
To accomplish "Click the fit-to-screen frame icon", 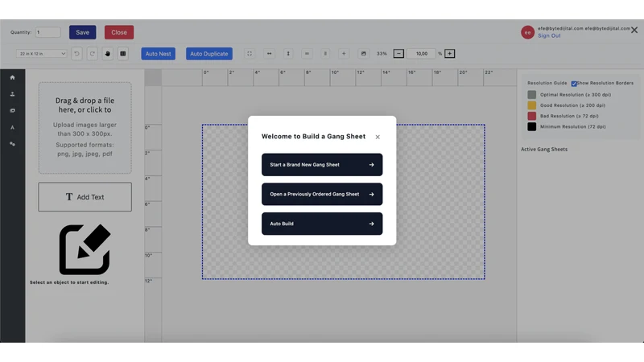I will (x=250, y=54).
